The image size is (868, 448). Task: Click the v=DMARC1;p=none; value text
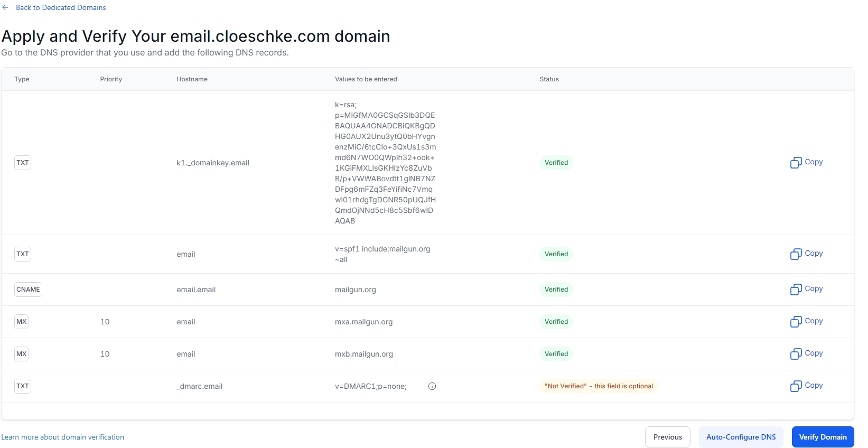(x=370, y=386)
